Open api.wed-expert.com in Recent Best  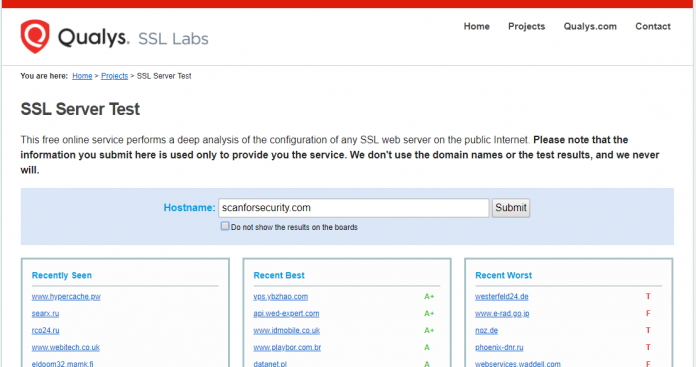click(286, 313)
